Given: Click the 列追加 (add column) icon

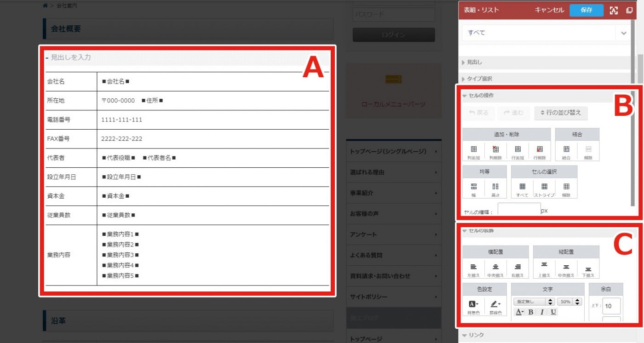Looking at the screenshot, I should [x=474, y=149].
